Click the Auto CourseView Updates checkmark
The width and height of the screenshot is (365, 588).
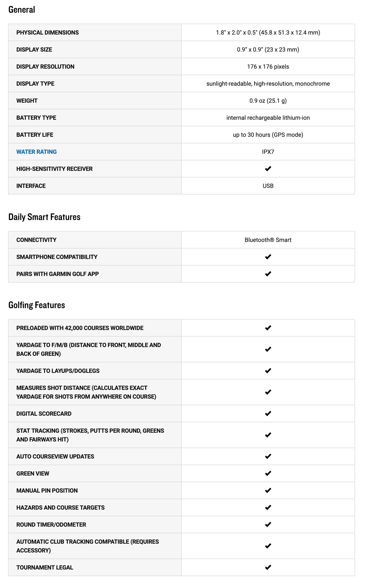point(268,456)
